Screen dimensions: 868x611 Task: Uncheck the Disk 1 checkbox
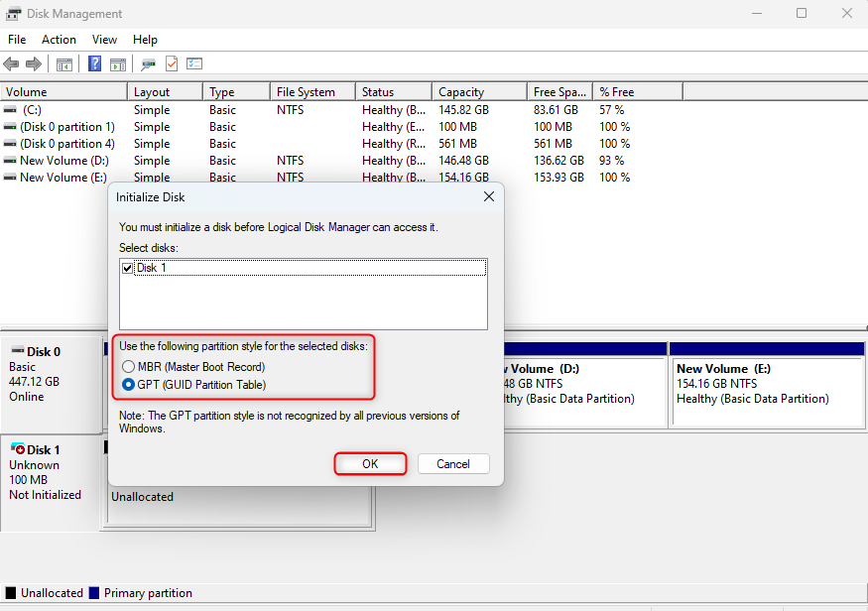coord(127,268)
